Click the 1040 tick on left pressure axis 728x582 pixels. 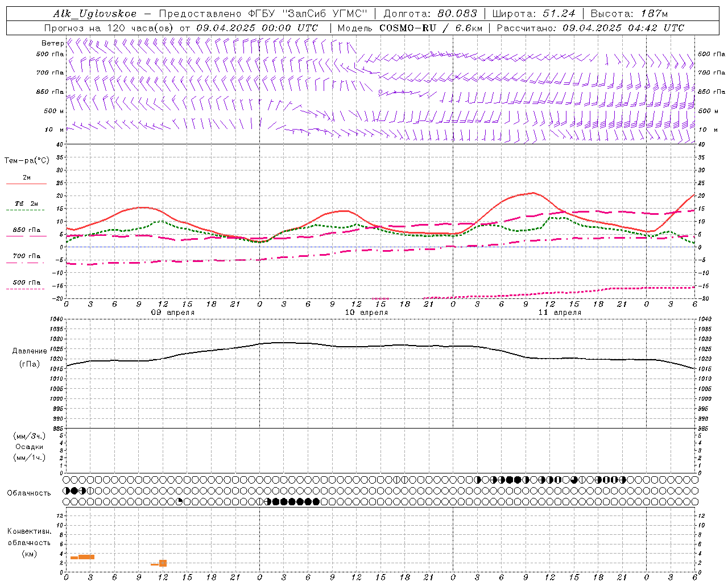click(56, 319)
